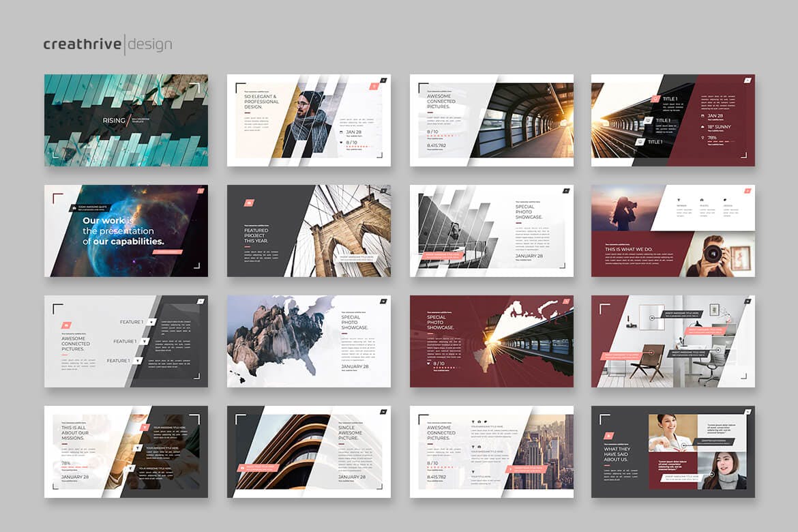Click the salmon icon above What They Have Said
The image size is (798, 532).
[608, 436]
